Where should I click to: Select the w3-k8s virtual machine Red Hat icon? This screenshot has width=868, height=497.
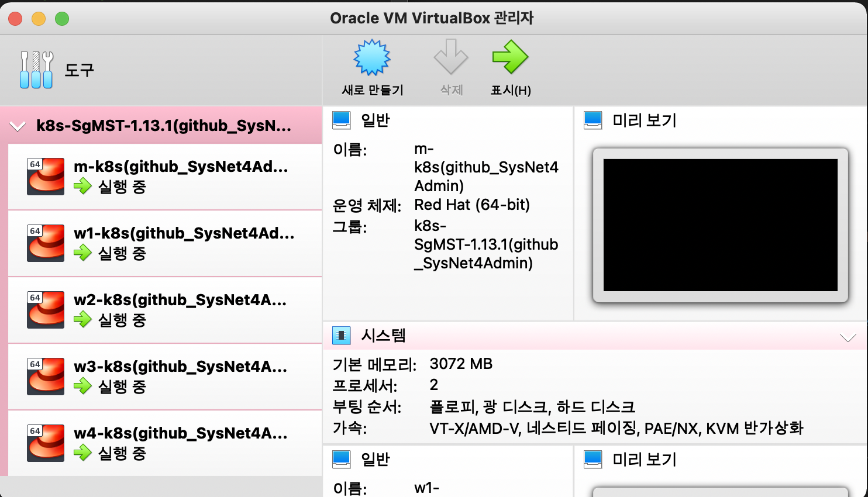pyautogui.click(x=46, y=376)
